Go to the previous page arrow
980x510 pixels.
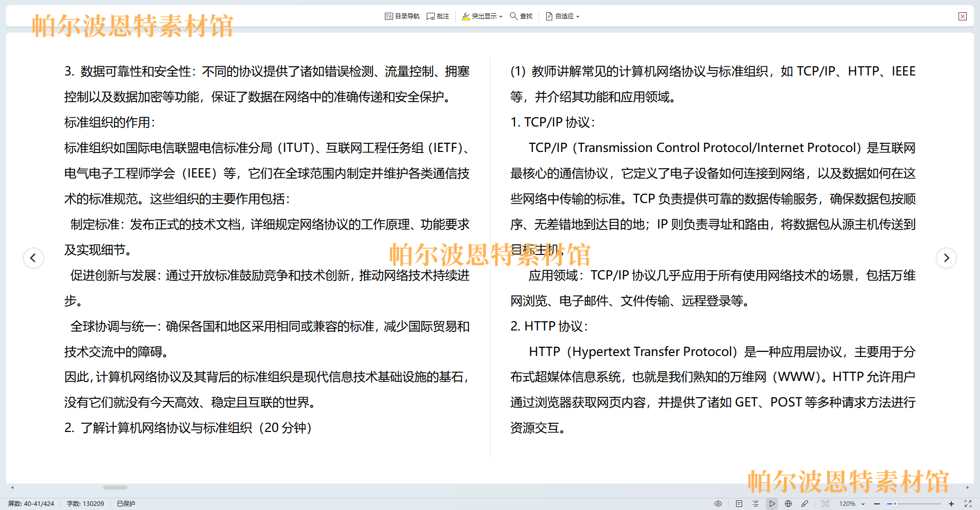click(34, 258)
